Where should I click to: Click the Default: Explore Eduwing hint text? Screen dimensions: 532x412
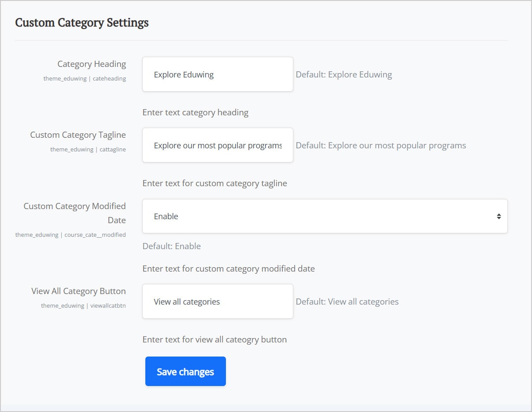coord(344,74)
